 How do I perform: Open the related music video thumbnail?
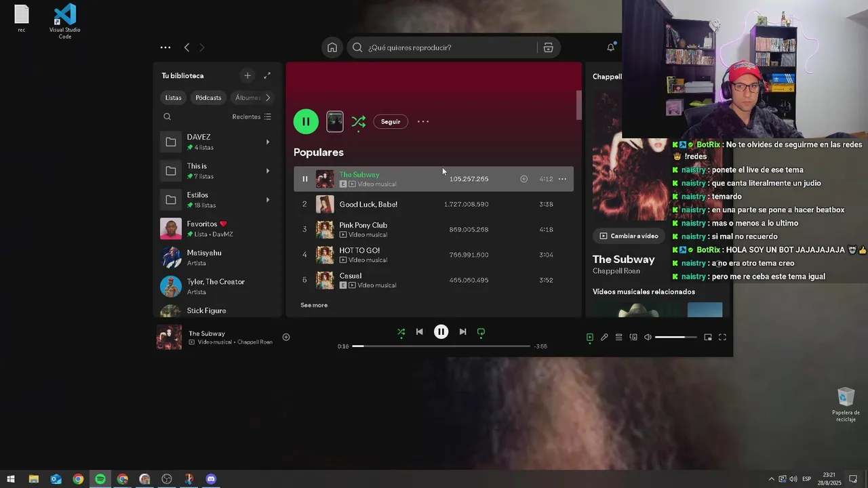pos(637,310)
